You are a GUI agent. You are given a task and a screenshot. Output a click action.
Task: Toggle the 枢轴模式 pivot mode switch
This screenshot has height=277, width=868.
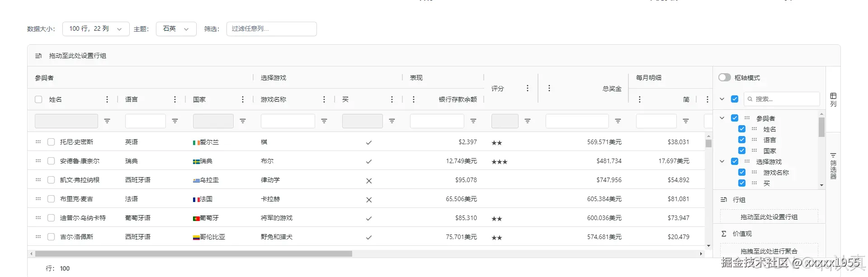pos(725,78)
